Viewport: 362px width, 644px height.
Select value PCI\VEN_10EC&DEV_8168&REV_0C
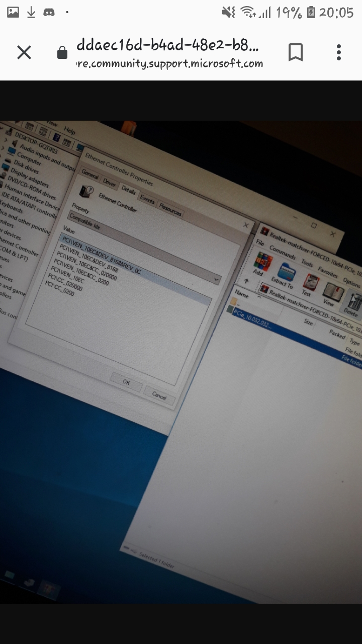(101, 256)
